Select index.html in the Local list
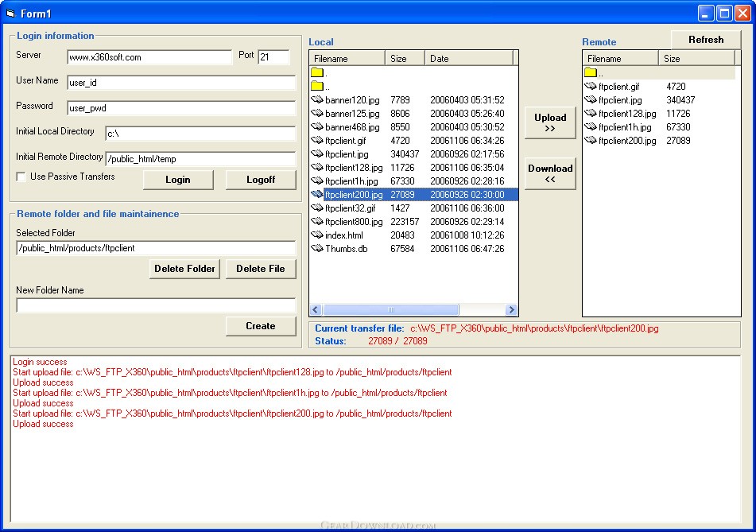This screenshot has height=532, width=756. click(343, 235)
